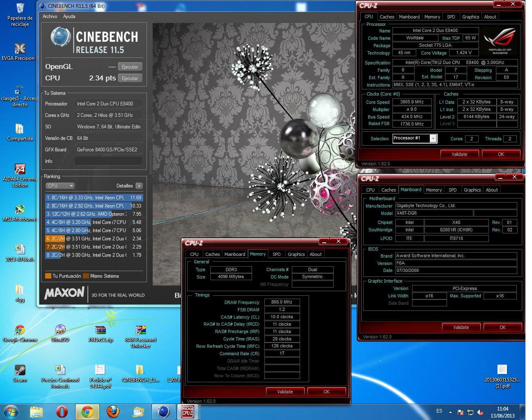
Task: Open the Archivo menu in Cinebench
Action: (50, 16)
